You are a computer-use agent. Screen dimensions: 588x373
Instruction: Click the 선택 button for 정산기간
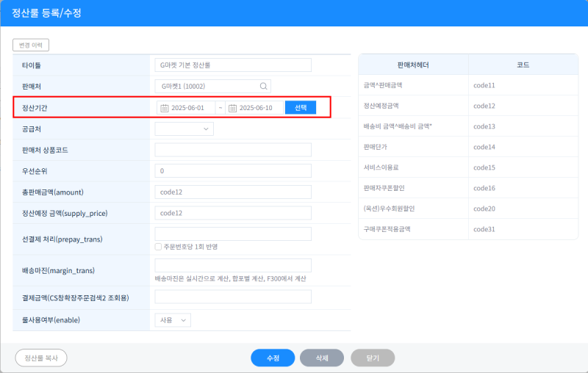pyautogui.click(x=301, y=107)
